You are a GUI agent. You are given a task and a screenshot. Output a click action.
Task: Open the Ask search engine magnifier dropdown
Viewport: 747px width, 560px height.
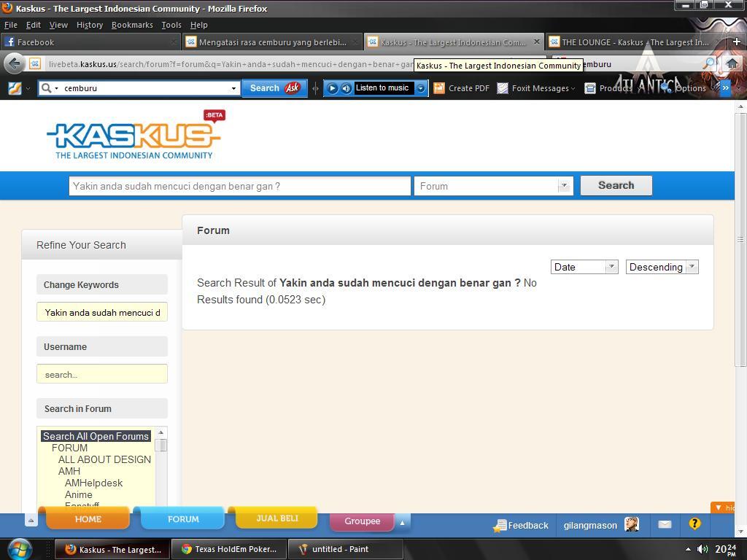[x=49, y=88]
